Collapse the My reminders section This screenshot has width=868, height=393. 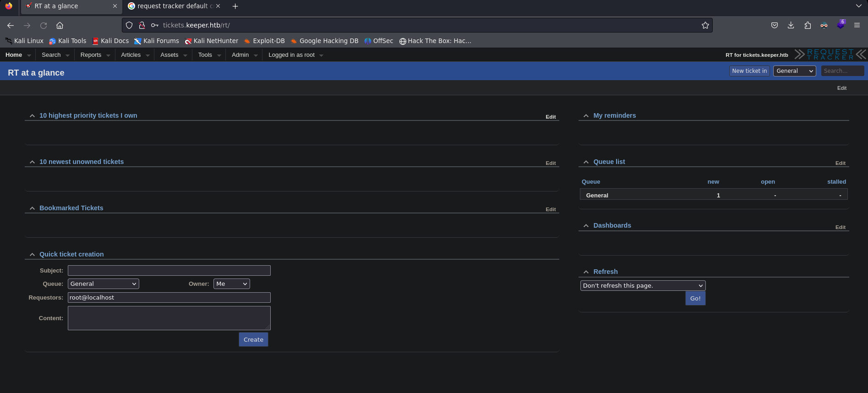point(586,116)
